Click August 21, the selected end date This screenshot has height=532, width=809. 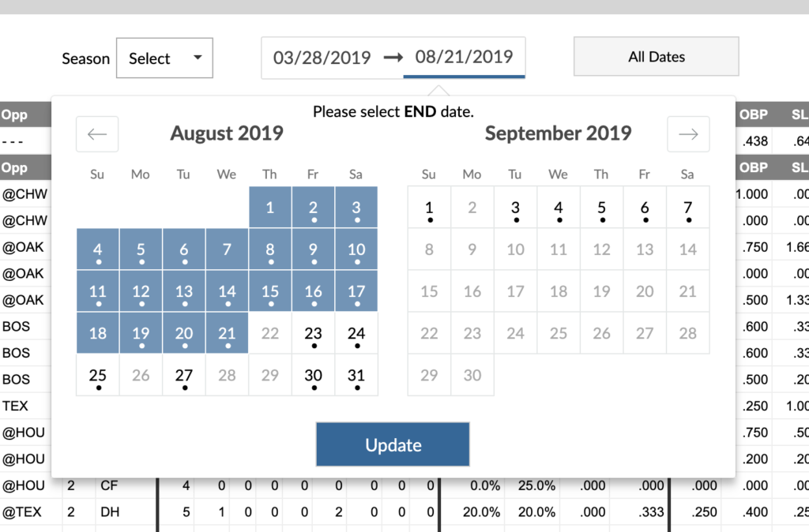[227, 333]
